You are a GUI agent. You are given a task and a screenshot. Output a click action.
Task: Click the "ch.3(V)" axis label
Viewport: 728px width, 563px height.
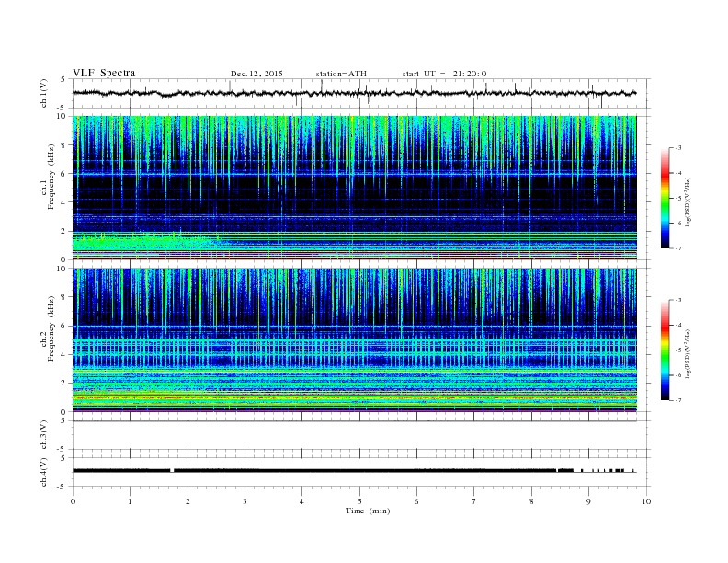[x=44, y=435]
